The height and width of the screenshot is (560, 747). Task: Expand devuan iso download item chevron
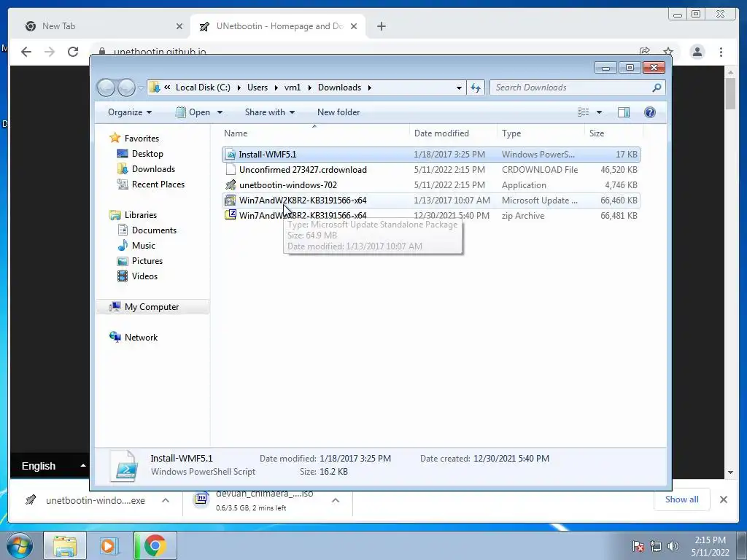point(336,500)
